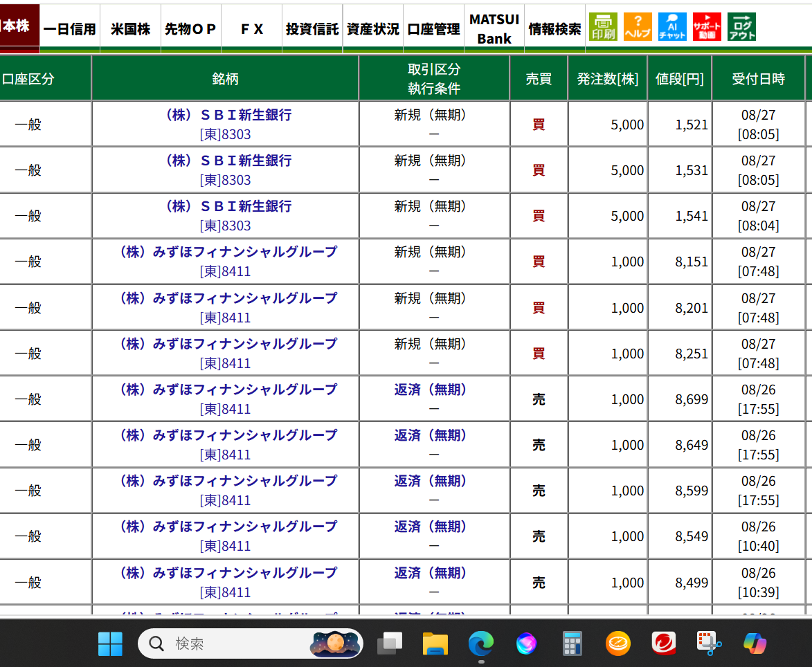Viewport: 812px width, 667px height.
Task: Click 返済（無期） in the 8,499 yen row
Action: 431,572
